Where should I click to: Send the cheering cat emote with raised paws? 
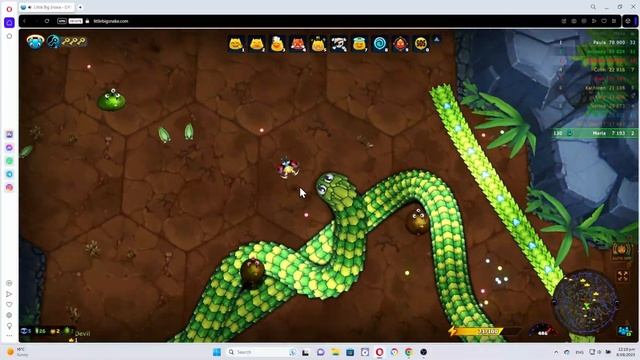tap(318, 44)
